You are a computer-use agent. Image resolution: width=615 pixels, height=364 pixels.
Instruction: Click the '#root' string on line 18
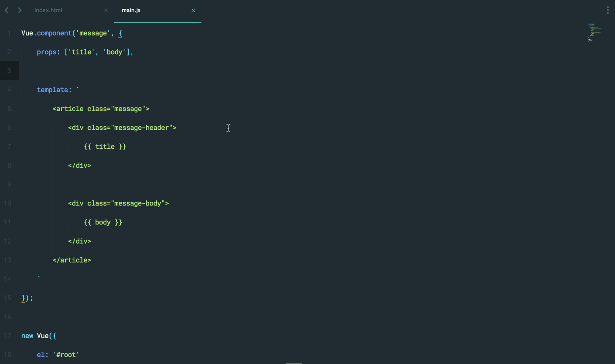[x=66, y=355]
